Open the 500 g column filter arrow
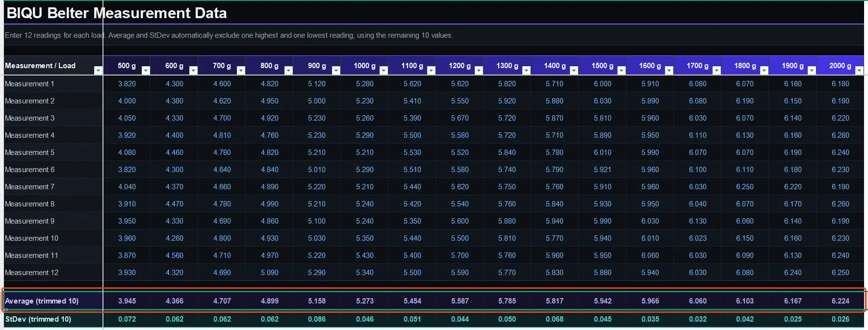Screen dimensions: 868x330 pos(146,71)
